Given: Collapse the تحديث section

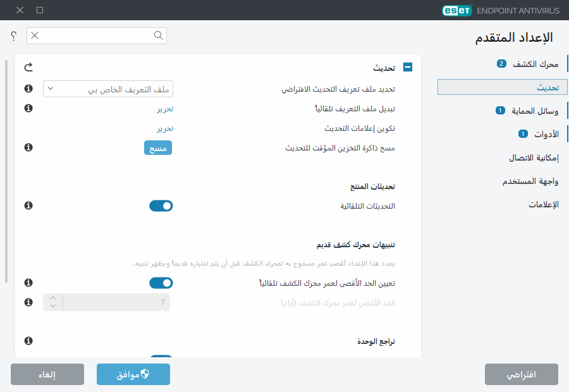Looking at the screenshot, I should (x=408, y=66).
